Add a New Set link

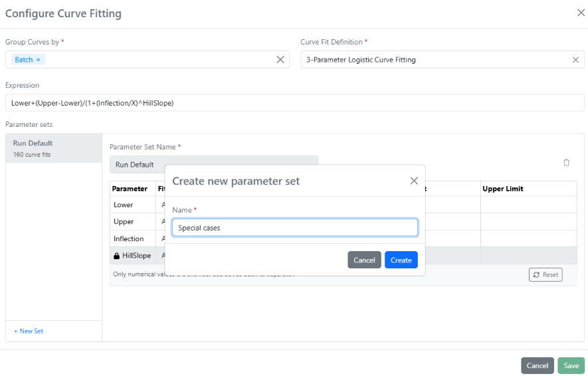(29, 331)
